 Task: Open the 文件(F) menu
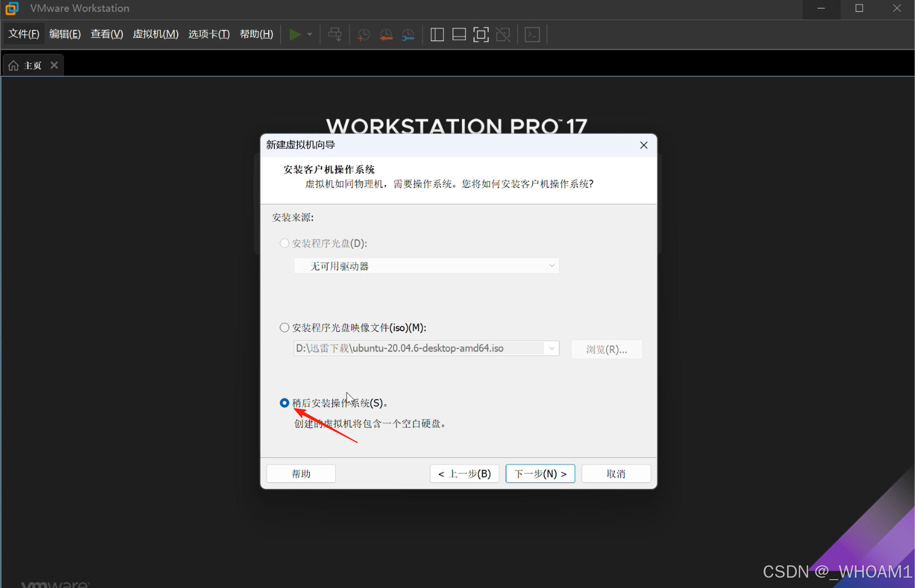point(24,34)
